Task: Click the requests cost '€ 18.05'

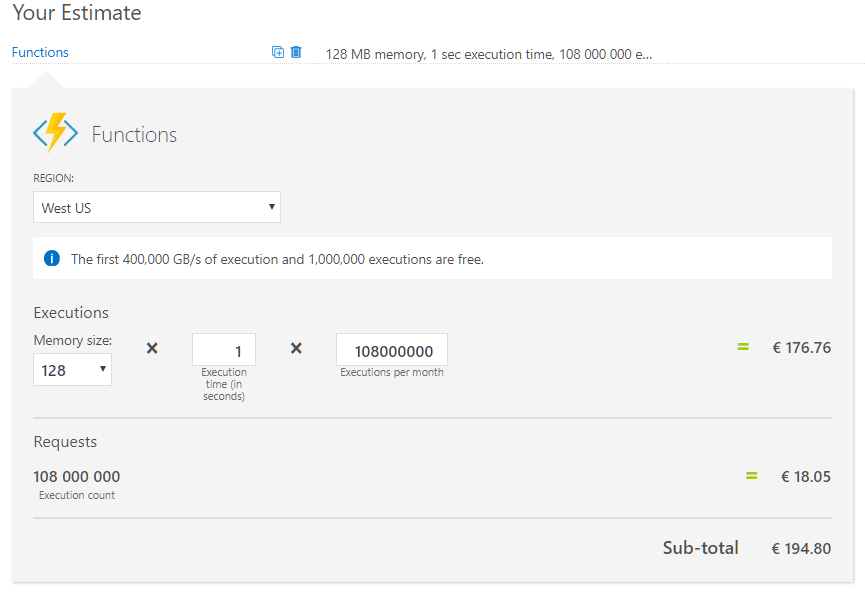Action: click(806, 477)
